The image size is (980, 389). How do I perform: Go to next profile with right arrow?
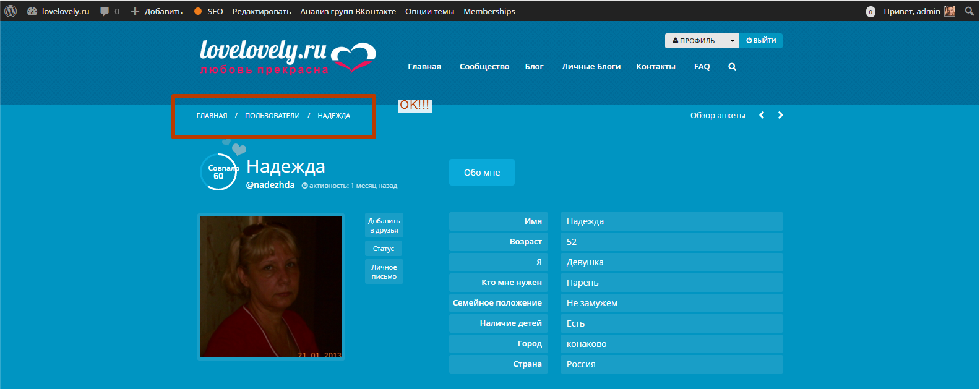(x=780, y=115)
